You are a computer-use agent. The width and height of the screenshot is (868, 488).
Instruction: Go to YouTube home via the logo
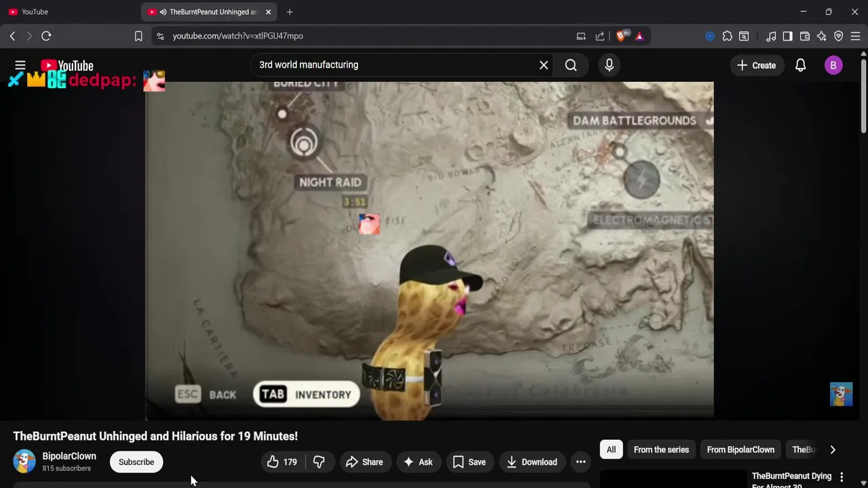pos(66,66)
